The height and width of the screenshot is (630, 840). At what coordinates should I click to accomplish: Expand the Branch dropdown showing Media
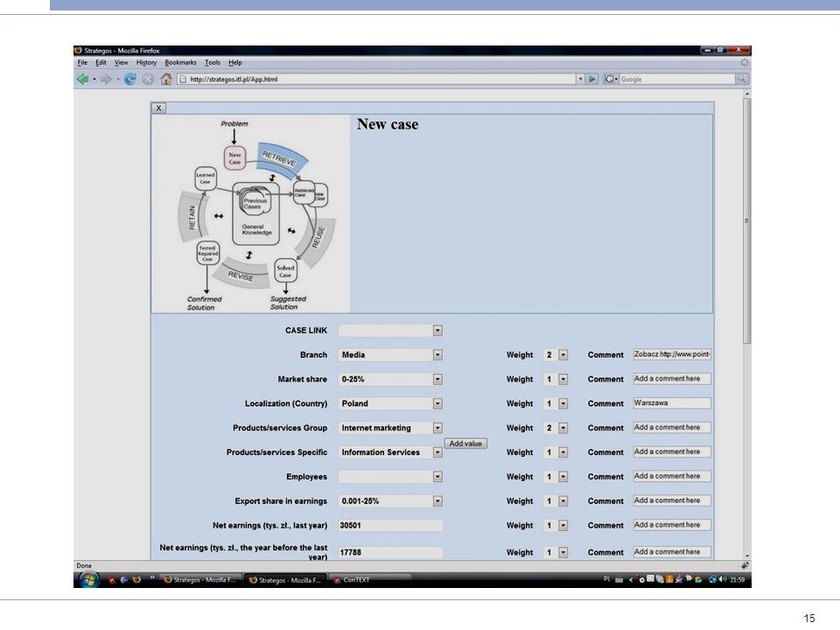pyautogui.click(x=437, y=354)
